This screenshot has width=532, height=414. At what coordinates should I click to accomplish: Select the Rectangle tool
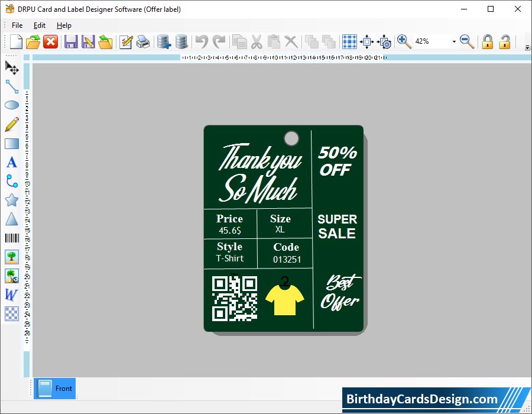click(12, 144)
